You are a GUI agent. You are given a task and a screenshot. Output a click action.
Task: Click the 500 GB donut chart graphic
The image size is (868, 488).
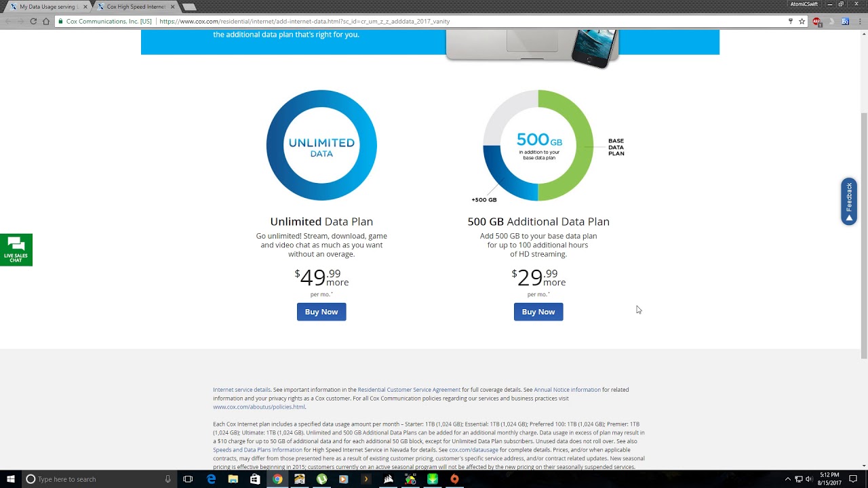click(x=538, y=146)
